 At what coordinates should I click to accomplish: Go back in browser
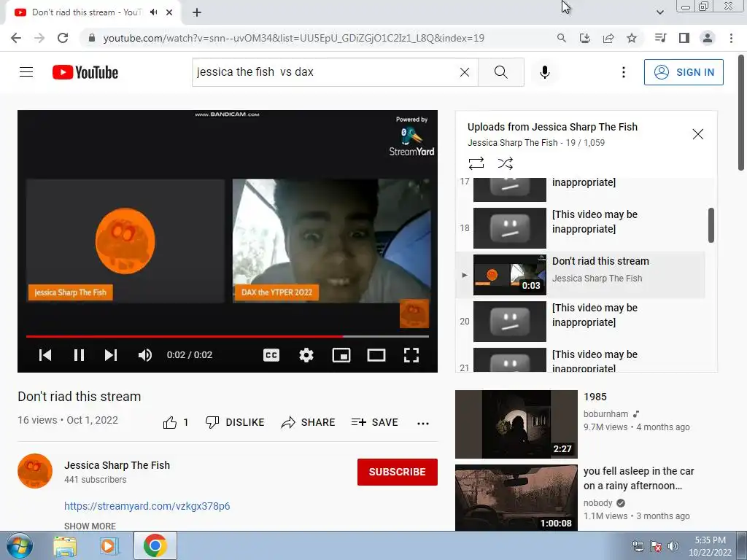[16, 38]
